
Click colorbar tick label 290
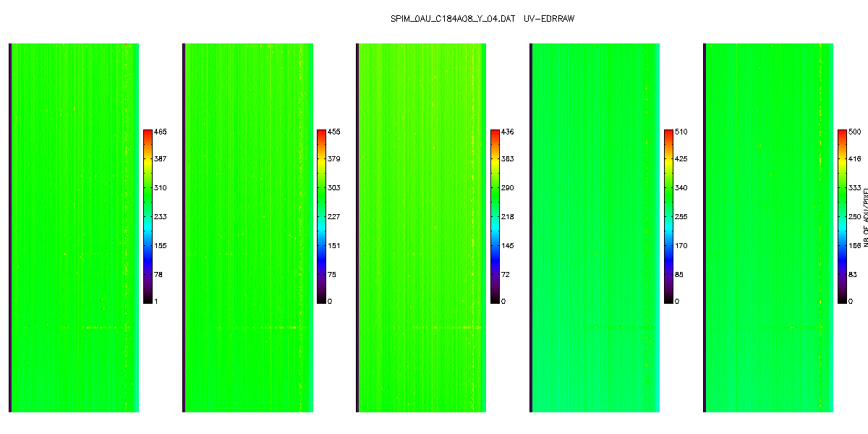(x=508, y=188)
